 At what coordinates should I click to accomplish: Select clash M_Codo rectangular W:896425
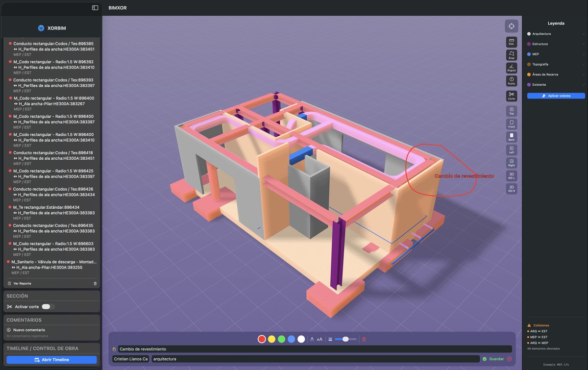[x=52, y=176]
